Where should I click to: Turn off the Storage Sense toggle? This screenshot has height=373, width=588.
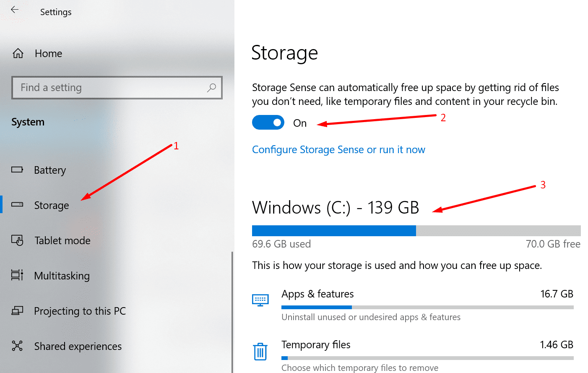click(x=268, y=123)
